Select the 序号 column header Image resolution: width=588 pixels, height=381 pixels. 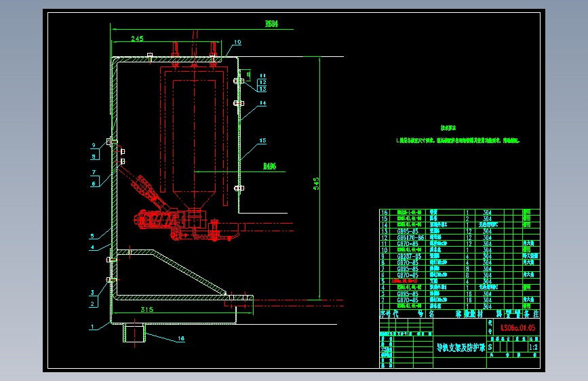[x=386, y=314]
